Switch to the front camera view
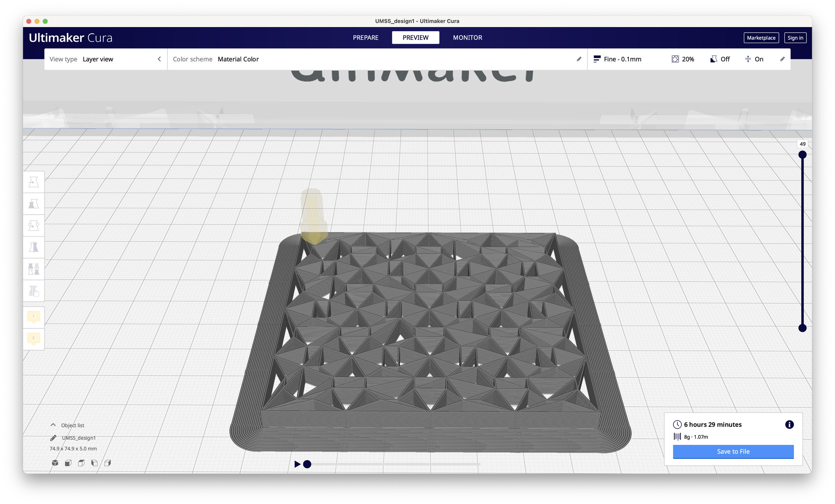This screenshot has width=835, height=504. [x=68, y=463]
